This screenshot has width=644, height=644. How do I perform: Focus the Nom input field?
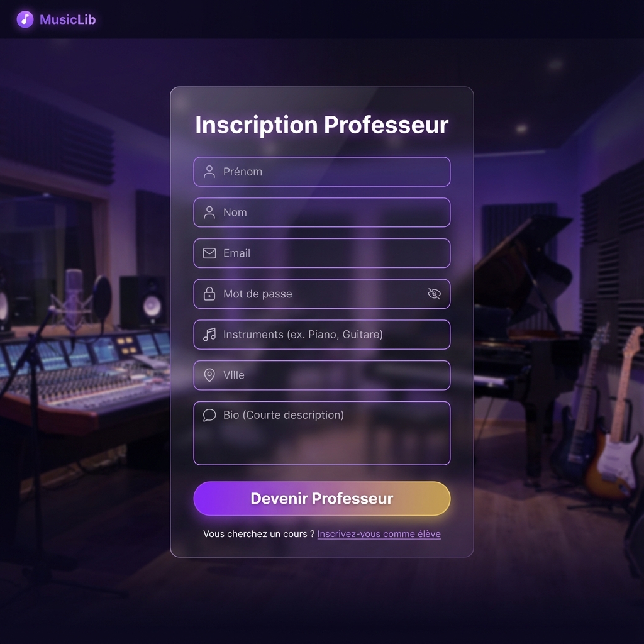[x=321, y=213]
